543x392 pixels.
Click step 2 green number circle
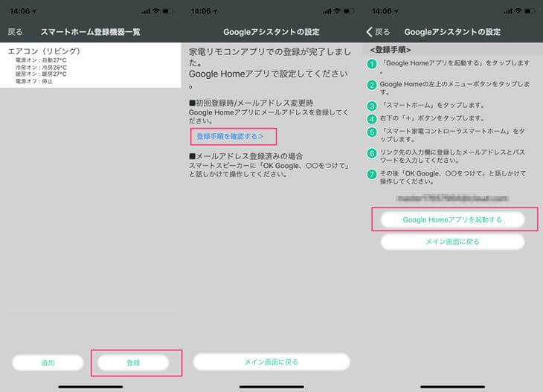click(372, 86)
